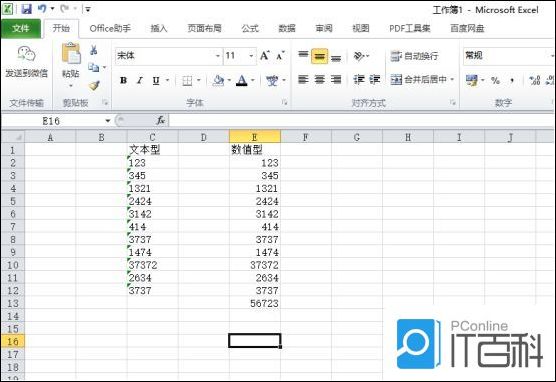Click the Align Text Left icon

(x=303, y=79)
